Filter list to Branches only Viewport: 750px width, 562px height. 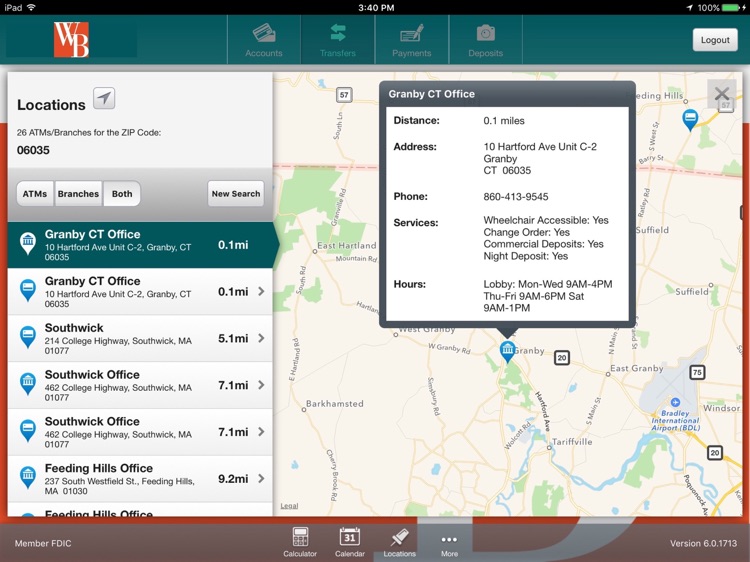click(x=78, y=194)
